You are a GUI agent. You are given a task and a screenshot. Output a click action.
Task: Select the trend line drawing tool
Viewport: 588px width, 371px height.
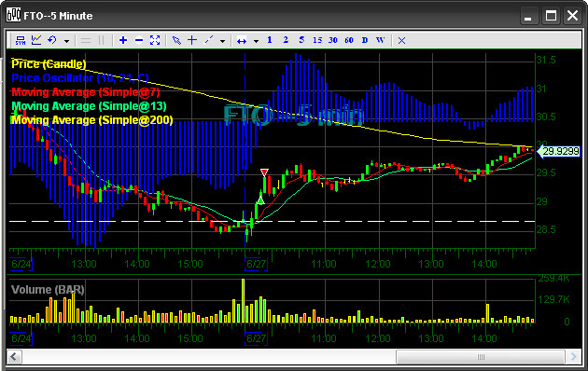click(x=208, y=40)
